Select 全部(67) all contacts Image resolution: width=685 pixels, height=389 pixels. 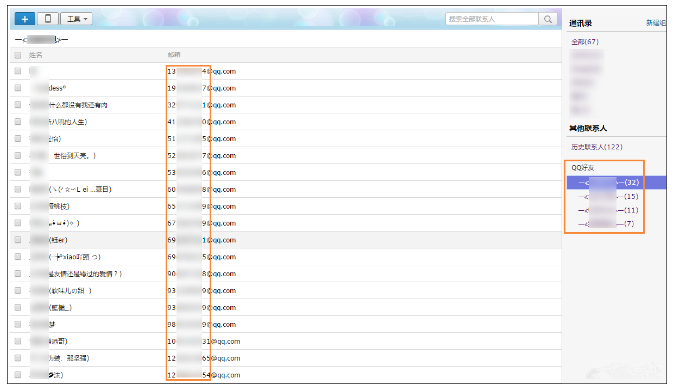[x=585, y=42]
